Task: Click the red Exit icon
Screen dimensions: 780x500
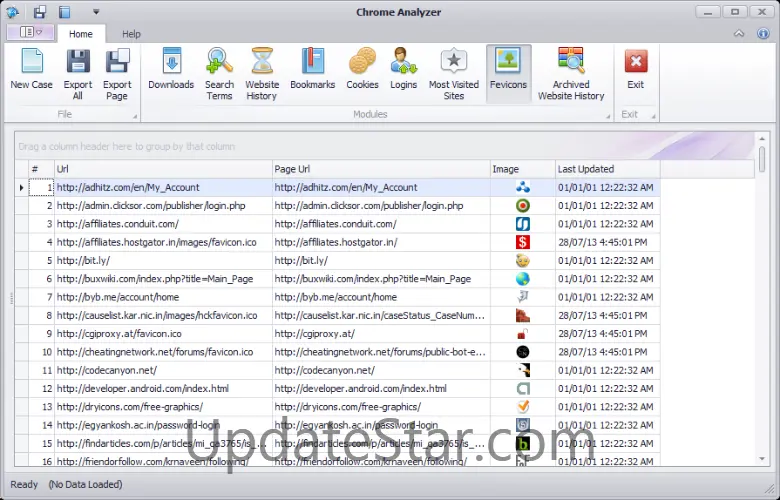Action: [636, 61]
